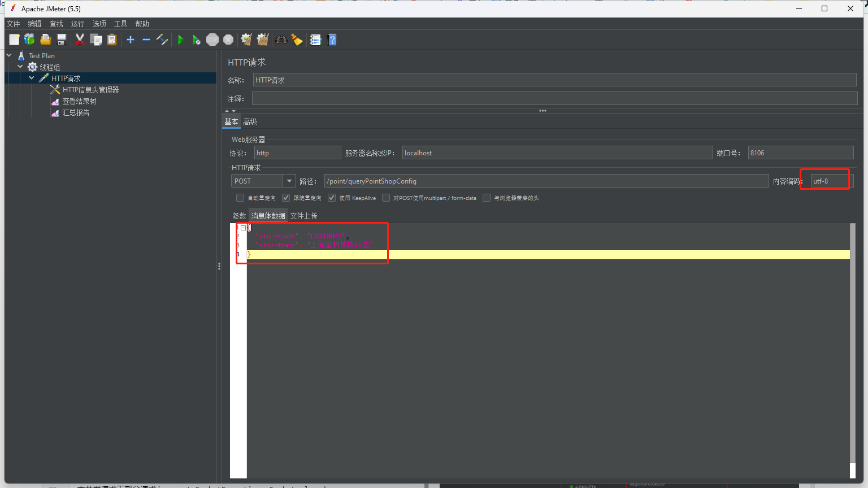This screenshot has height=488, width=868.
Task: Open Help with the question mark icon
Action: pos(332,40)
